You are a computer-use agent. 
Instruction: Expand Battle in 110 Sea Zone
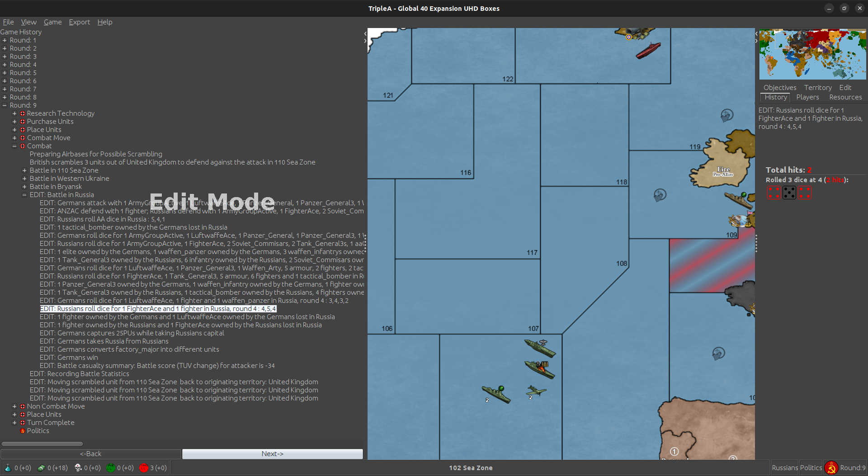coord(24,170)
